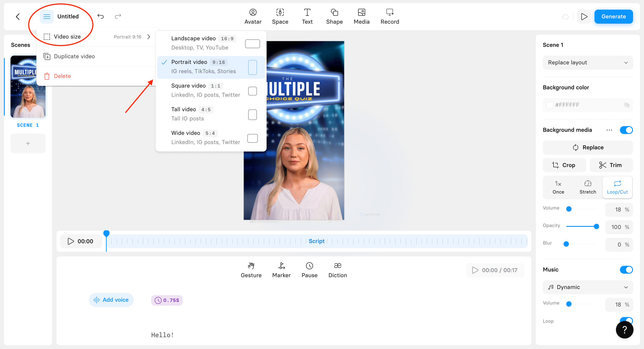Open the Space panel

tap(280, 16)
